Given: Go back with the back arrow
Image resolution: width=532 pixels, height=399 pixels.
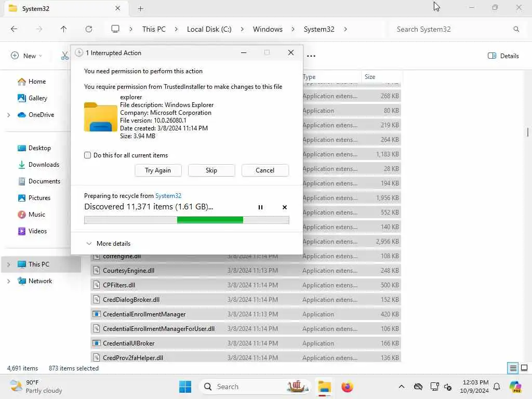Looking at the screenshot, I should (x=14, y=29).
